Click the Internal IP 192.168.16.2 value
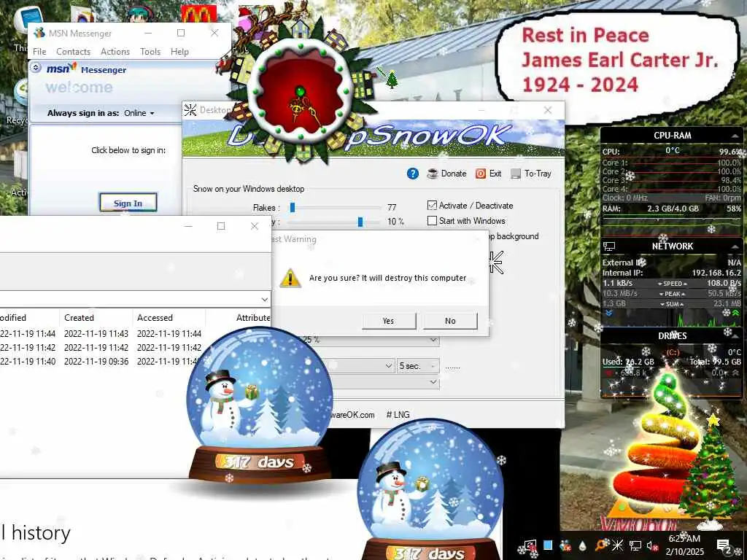The image size is (747, 560). pyautogui.click(x=716, y=273)
